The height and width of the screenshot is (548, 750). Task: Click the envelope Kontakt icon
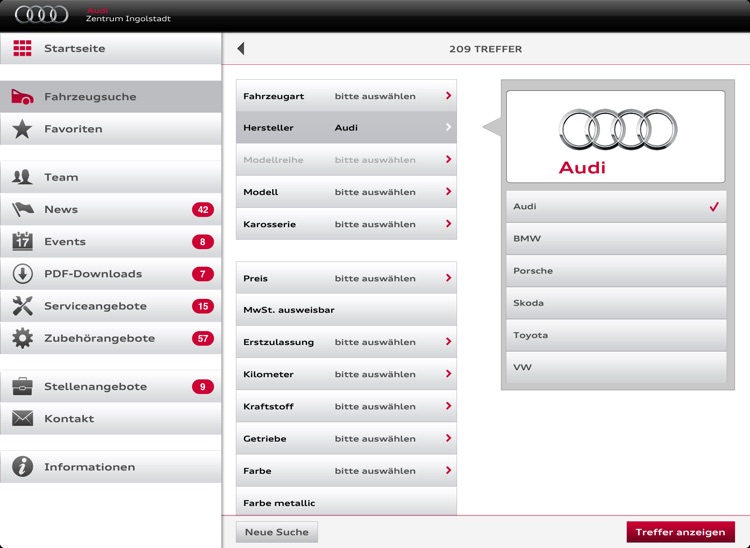[x=22, y=418]
